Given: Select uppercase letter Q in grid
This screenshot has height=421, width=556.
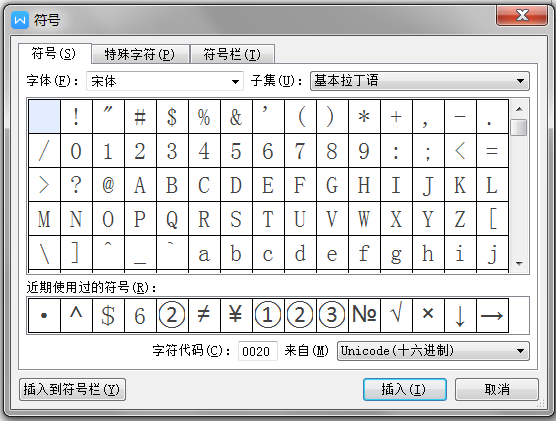Looking at the screenshot, I should tap(172, 219).
